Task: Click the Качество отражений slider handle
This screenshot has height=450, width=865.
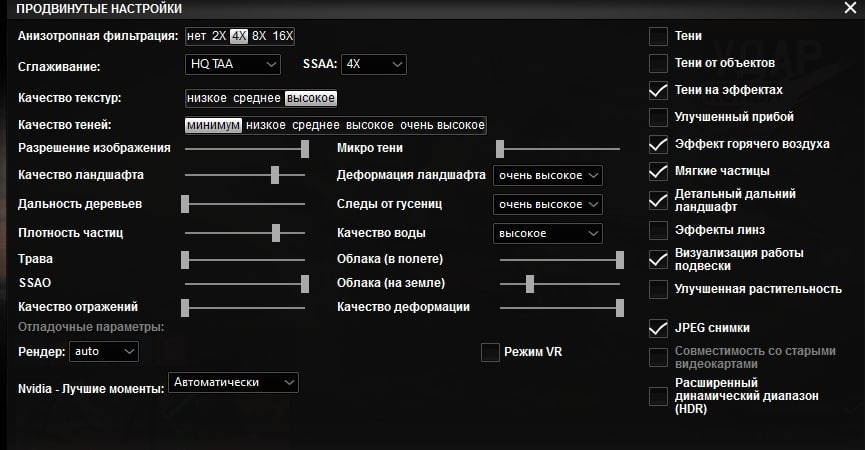Action: [x=185, y=308]
